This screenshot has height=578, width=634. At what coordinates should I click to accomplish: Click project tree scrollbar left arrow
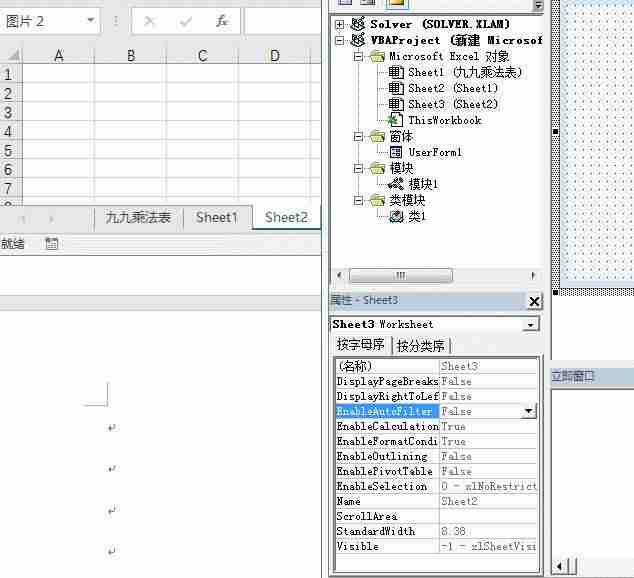(339, 276)
